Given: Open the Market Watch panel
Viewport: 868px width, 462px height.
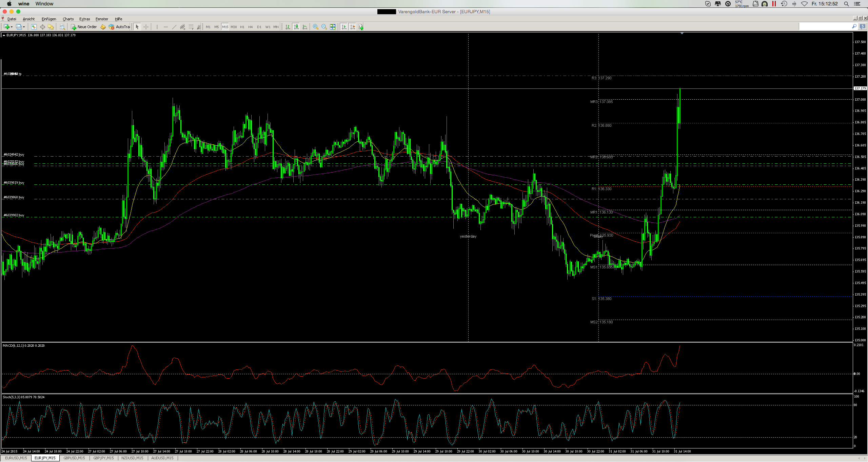Looking at the screenshot, I should tap(34, 27).
